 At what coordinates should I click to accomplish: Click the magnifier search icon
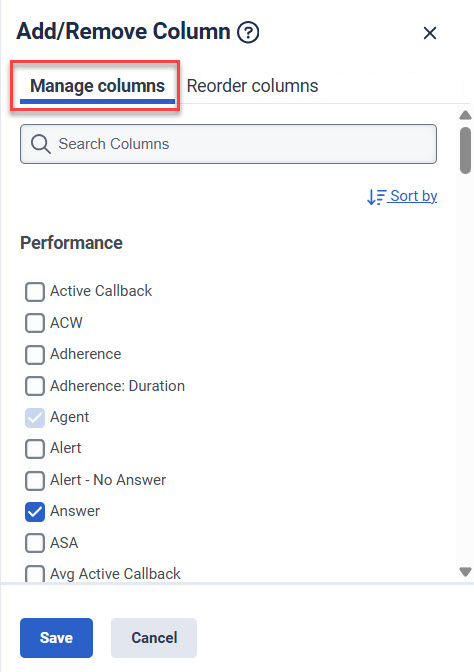[41, 144]
